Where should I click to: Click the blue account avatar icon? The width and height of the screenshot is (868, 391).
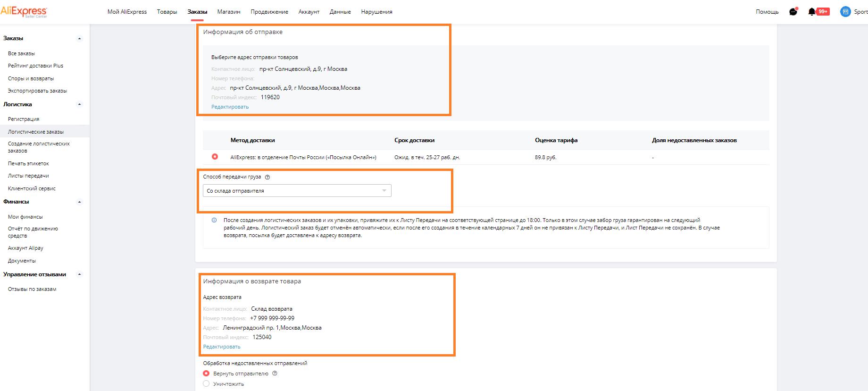point(845,12)
